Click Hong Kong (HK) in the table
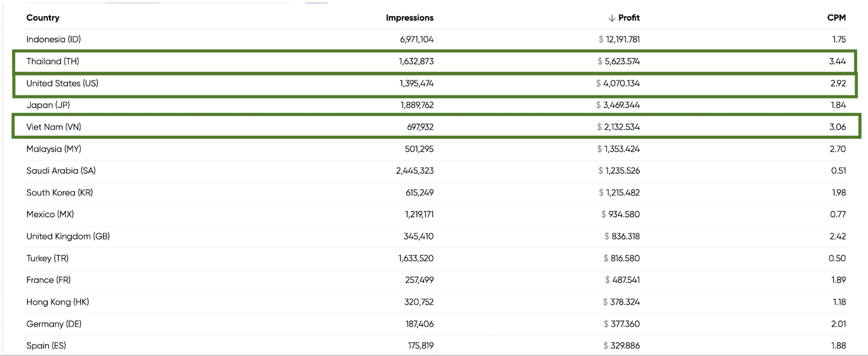868x356 pixels. click(58, 302)
